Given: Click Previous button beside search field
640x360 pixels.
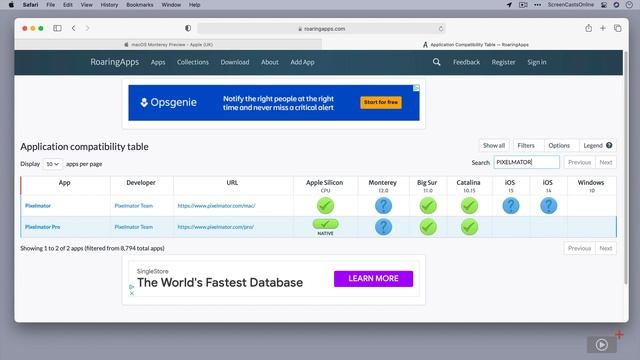Looking at the screenshot, I should 579,162.
